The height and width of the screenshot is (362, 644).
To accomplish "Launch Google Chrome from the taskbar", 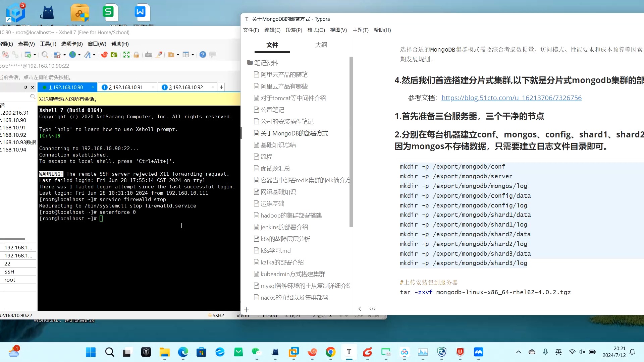I will (x=330, y=352).
